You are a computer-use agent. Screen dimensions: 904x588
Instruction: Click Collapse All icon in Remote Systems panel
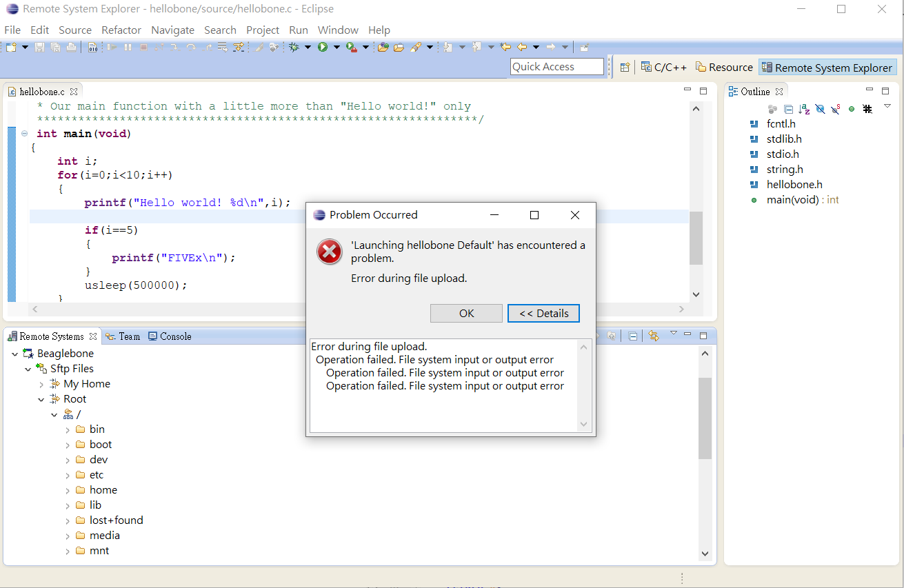pos(632,336)
